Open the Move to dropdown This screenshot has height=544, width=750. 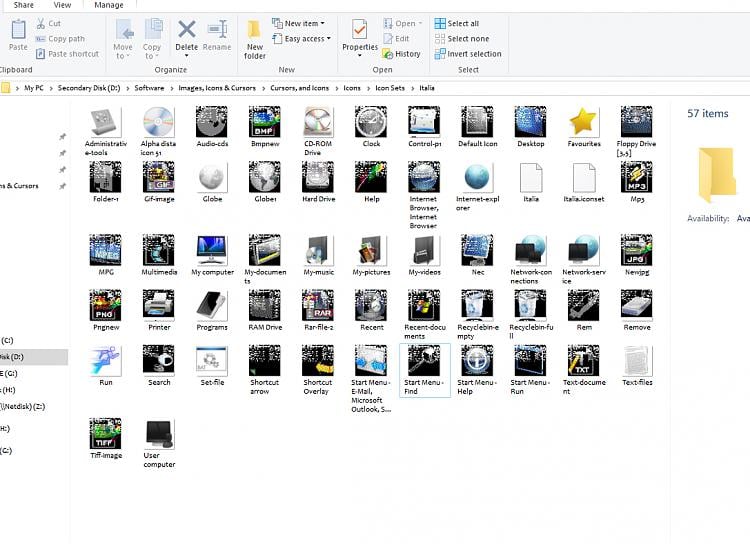123,38
